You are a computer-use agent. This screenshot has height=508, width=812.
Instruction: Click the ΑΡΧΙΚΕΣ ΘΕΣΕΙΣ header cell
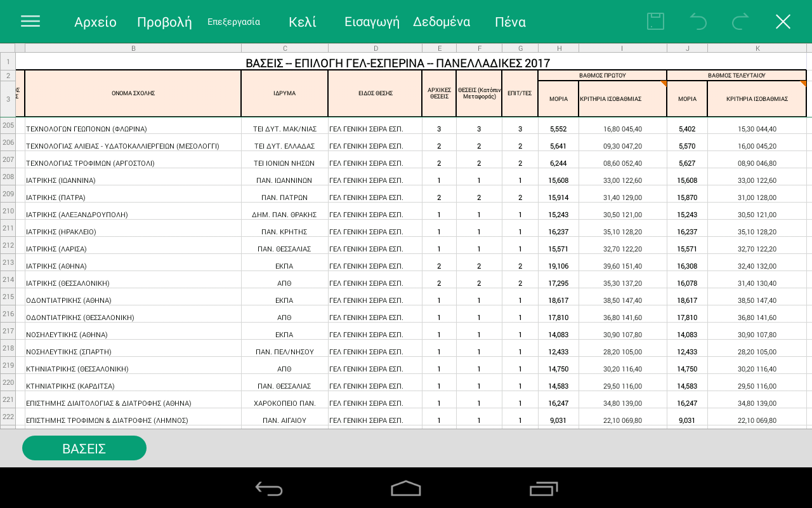pos(439,93)
